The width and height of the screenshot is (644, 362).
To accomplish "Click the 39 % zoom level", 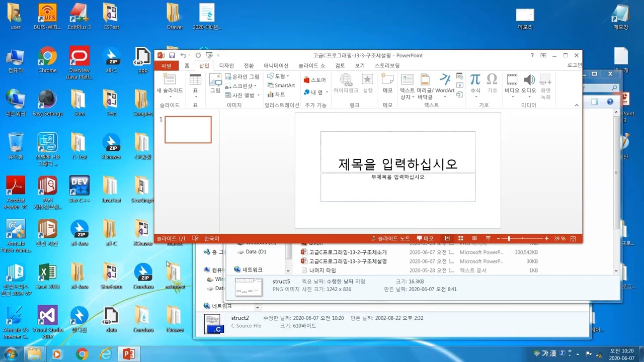I will coord(559,238).
